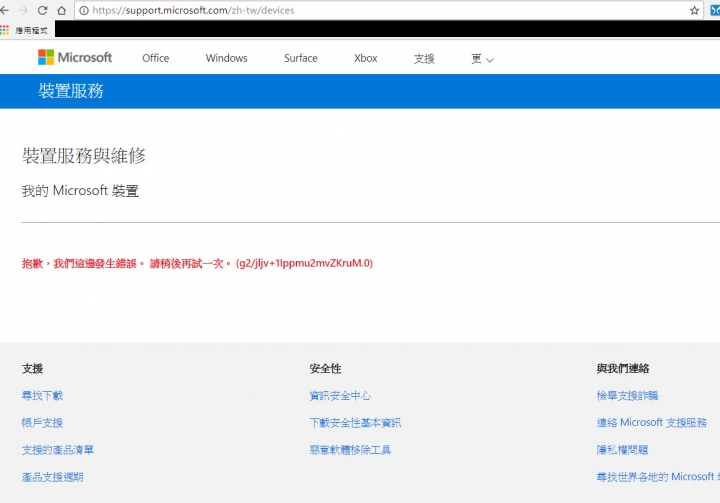Viewport: 720px width, 503px height.
Task: Reload the page with the refresh icon
Action: pyautogui.click(x=42, y=10)
